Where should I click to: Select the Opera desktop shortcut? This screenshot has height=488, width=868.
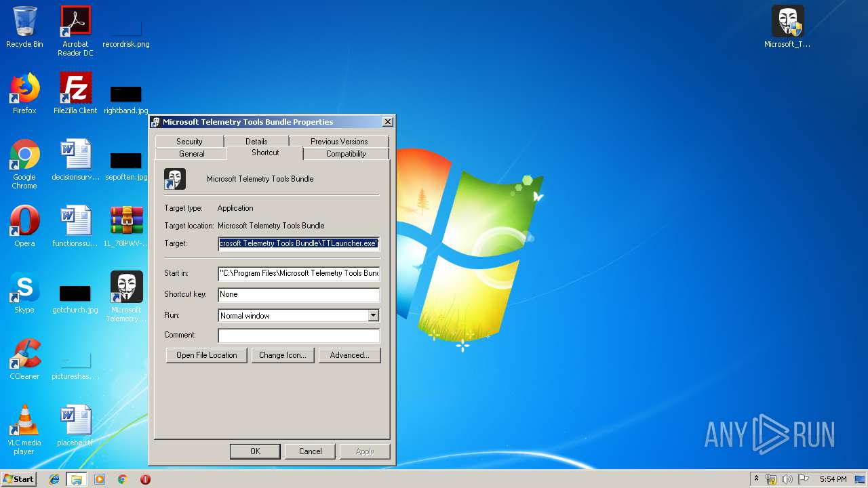click(24, 226)
